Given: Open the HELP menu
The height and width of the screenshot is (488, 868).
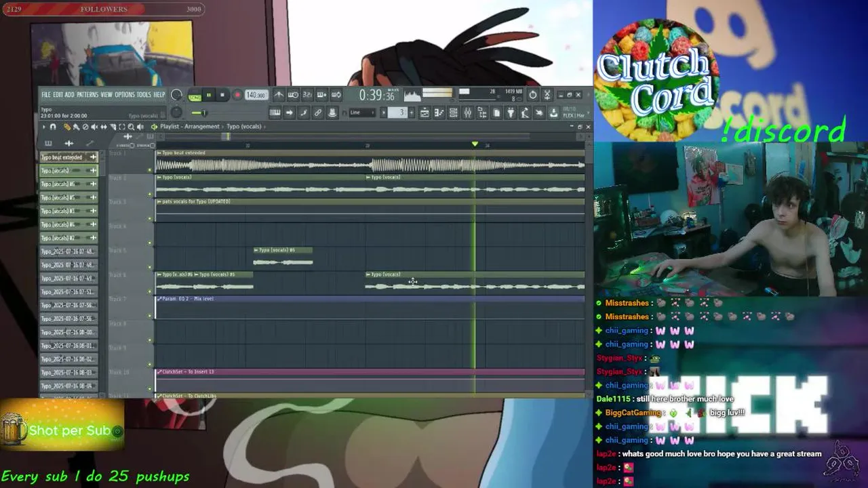Looking at the screenshot, I should point(159,95).
